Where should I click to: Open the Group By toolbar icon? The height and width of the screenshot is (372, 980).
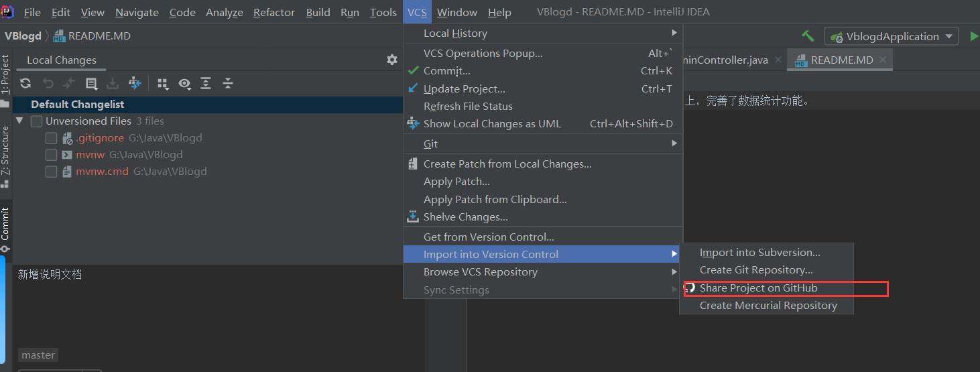tap(163, 83)
